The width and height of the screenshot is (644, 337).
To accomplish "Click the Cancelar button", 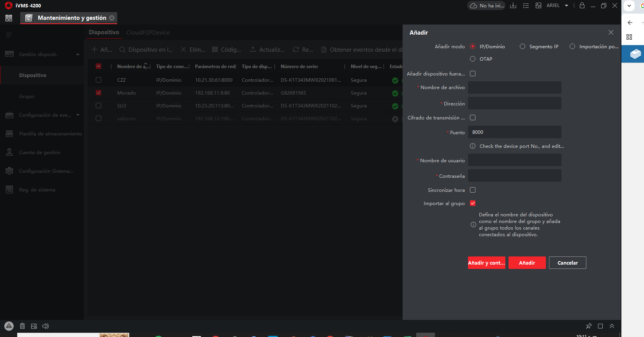I will point(567,263).
